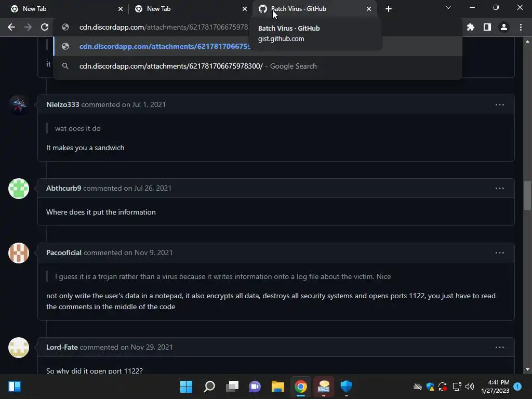Open the Extensions puzzle icon
Screen dimensions: 532x399
tap(470, 27)
